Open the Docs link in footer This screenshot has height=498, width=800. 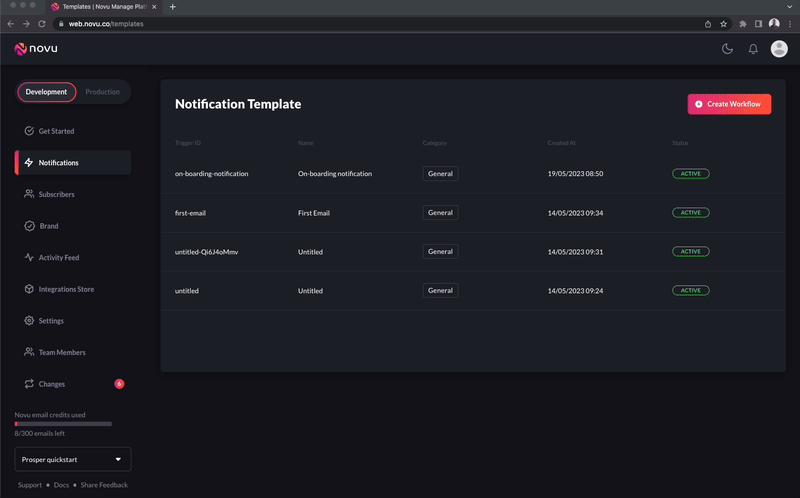pyautogui.click(x=61, y=485)
